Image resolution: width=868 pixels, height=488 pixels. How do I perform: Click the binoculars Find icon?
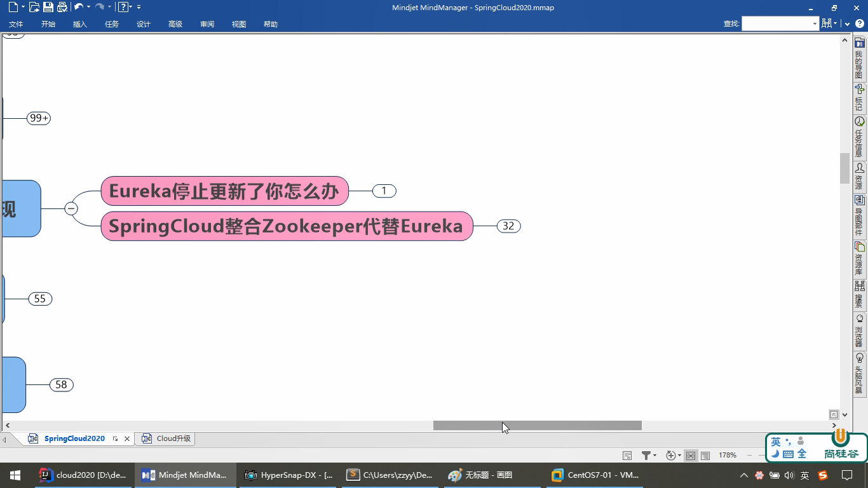coord(827,24)
